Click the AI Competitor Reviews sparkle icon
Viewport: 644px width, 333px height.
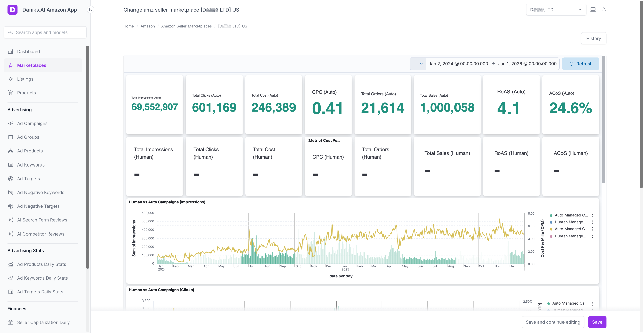(x=11, y=234)
